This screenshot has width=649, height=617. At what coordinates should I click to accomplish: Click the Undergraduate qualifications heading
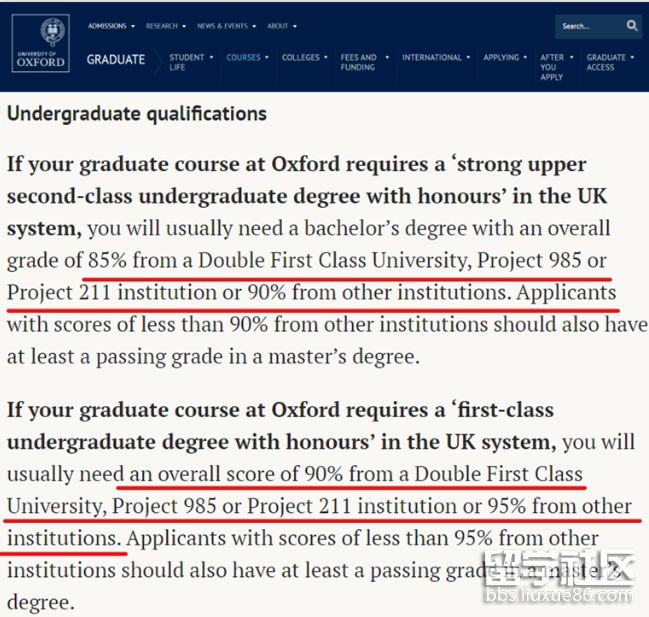click(137, 114)
